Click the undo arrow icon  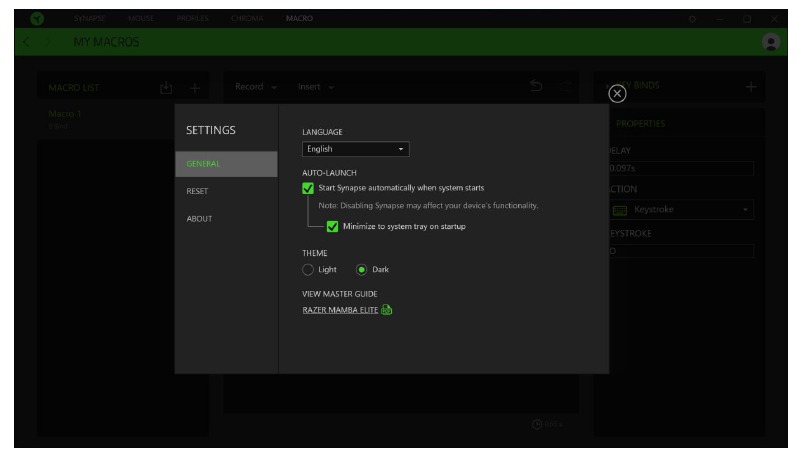pyautogui.click(x=535, y=85)
